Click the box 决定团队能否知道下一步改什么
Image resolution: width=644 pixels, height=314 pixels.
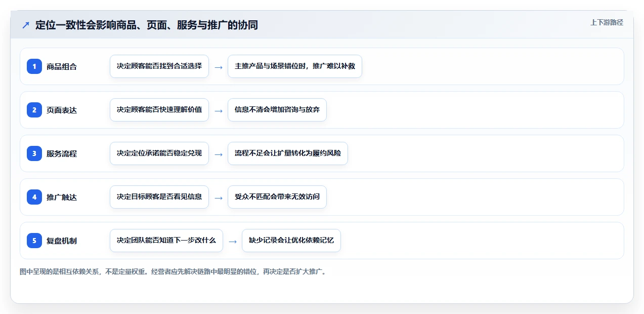(x=166, y=241)
